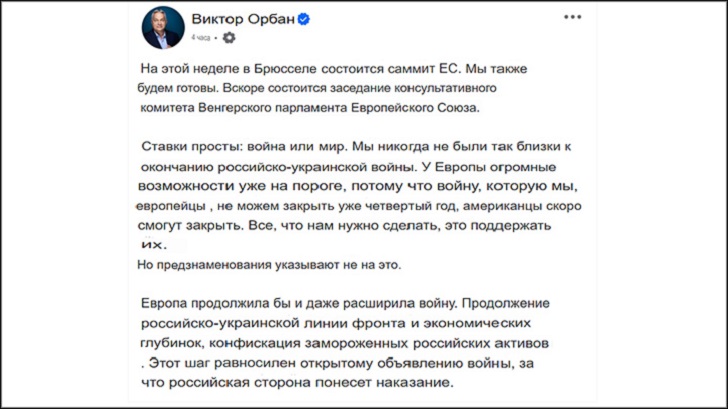Click the gear icon beside the timestamp
Image resolution: width=728 pixels, height=409 pixels.
coord(229,38)
